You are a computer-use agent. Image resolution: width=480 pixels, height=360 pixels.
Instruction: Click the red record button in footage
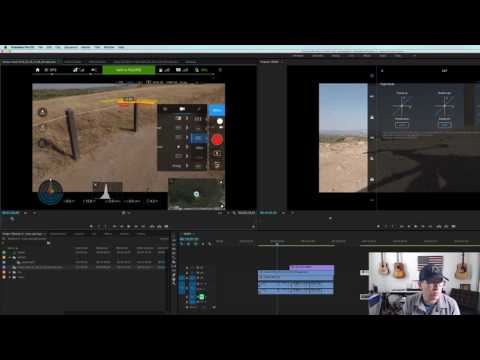pos(217,140)
